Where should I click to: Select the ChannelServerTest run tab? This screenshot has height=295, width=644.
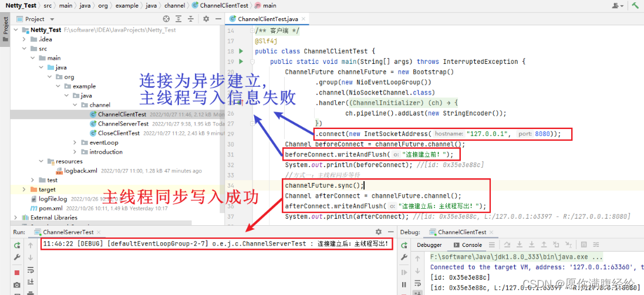point(68,232)
